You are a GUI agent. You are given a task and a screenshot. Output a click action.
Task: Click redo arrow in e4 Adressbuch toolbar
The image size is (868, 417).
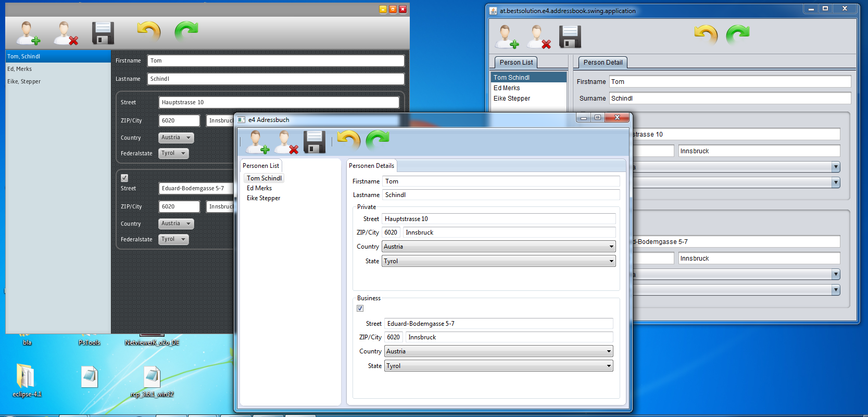pos(378,141)
